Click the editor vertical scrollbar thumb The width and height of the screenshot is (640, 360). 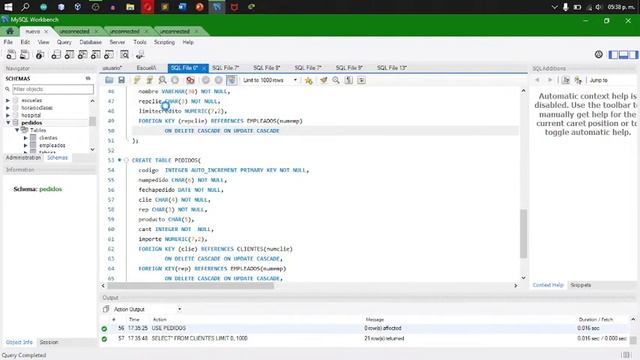pos(524,233)
